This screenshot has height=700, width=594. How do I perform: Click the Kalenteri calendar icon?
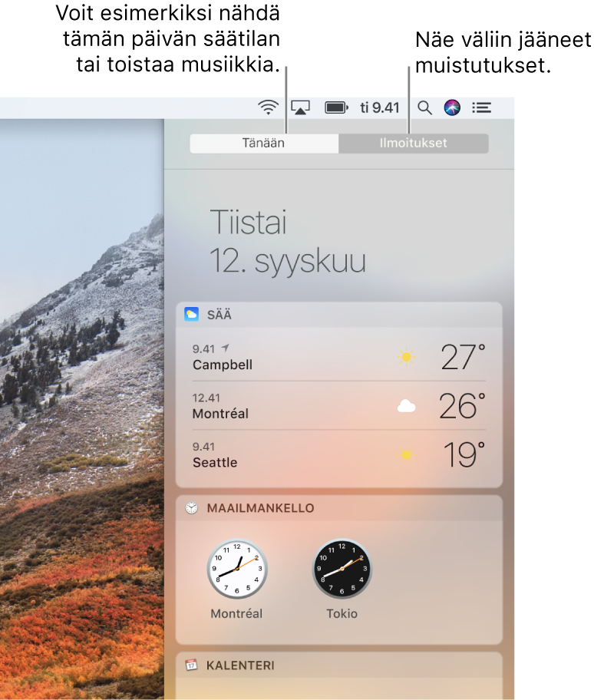coord(191,665)
